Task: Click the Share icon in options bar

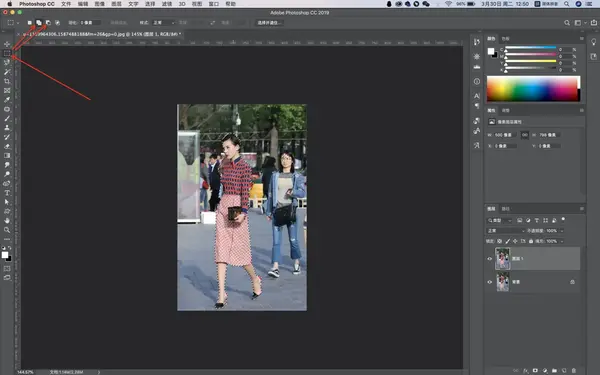Action: (594, 23)
